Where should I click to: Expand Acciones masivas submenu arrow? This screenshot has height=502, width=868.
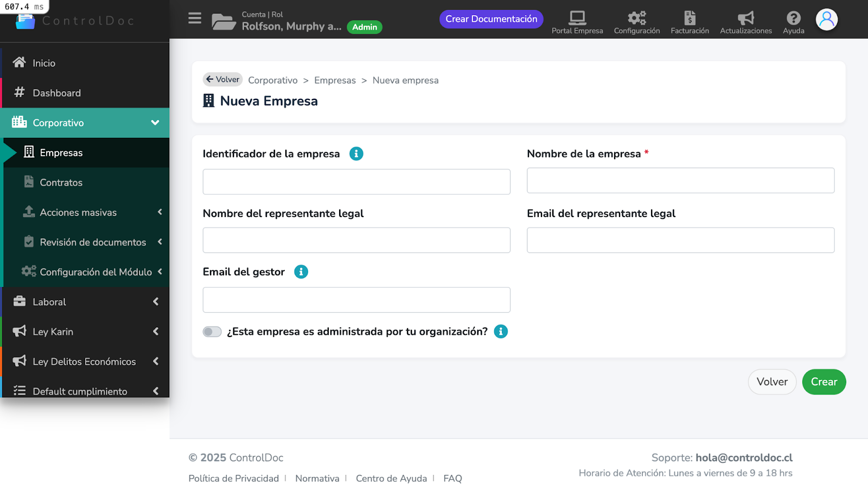pos(160,212)
